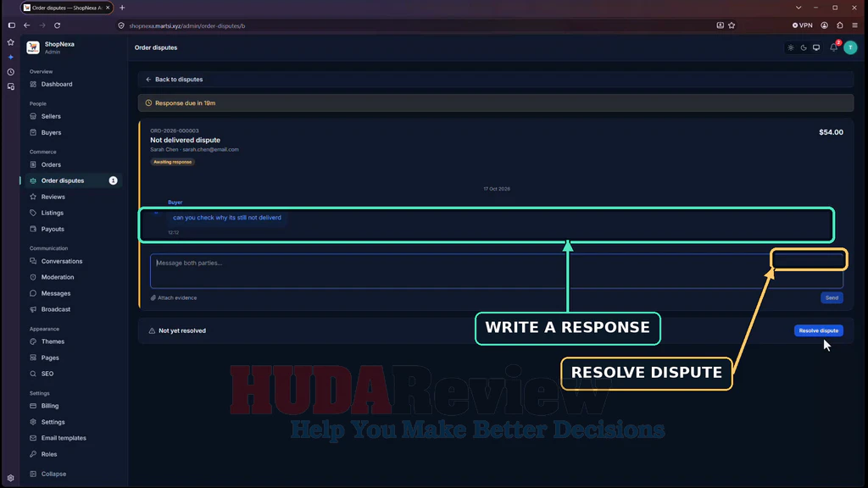Open SEO settings
This screenshot has height=488, width=868.
click(x=47, y=374)
